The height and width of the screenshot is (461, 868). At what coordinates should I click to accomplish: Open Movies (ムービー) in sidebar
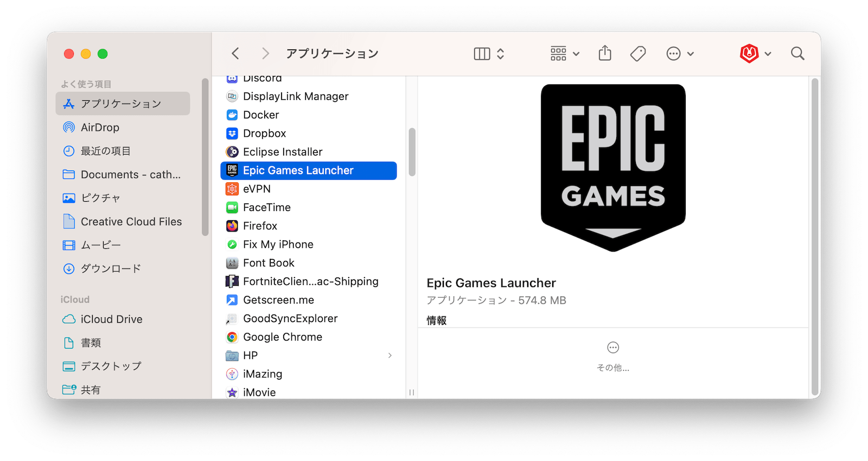(x=123, y=245)
